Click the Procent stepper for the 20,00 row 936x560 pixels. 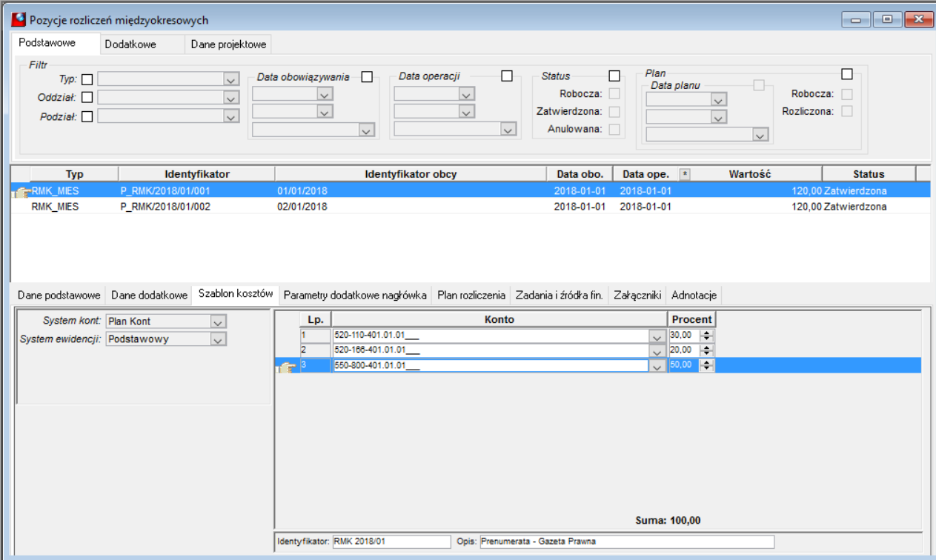coord(707,350)
